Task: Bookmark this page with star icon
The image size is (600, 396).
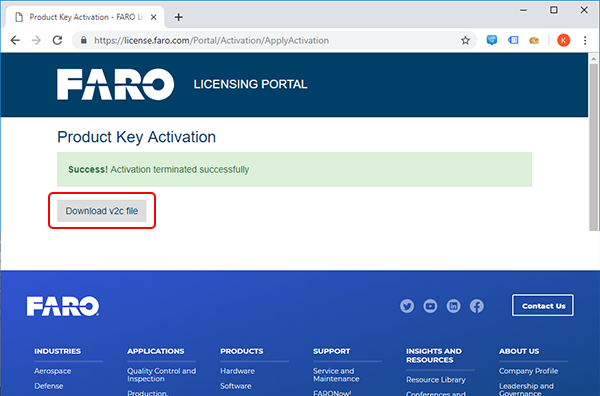Action: (x=465, y=40)
